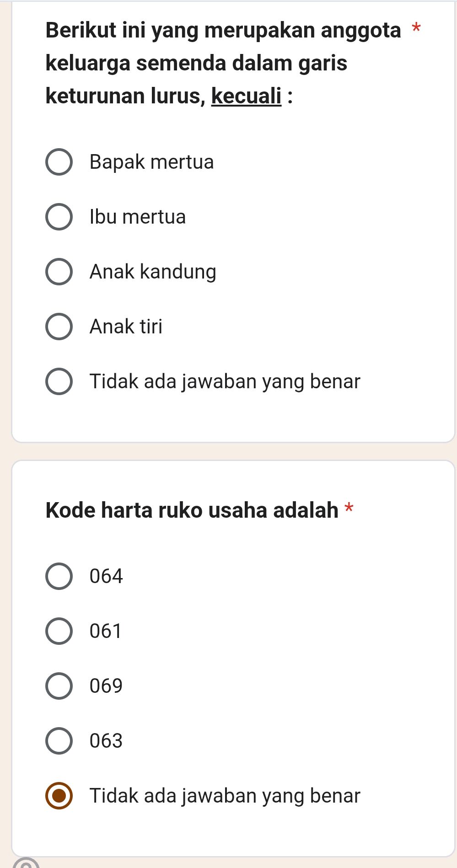Click the partially visible circular icon at bottom
Screen dimensions: 457x868
tap(26, 864)
